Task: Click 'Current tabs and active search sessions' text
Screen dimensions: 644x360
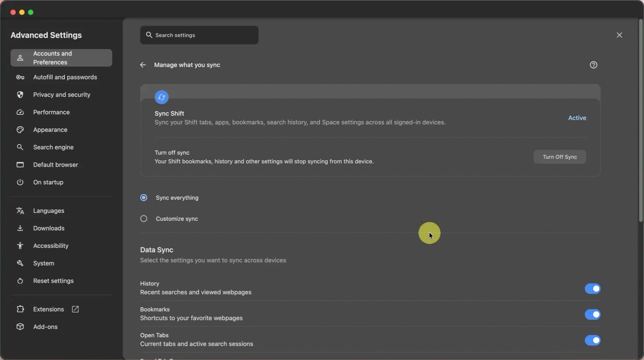Action: pyautogui.click(x=197, y=344)
